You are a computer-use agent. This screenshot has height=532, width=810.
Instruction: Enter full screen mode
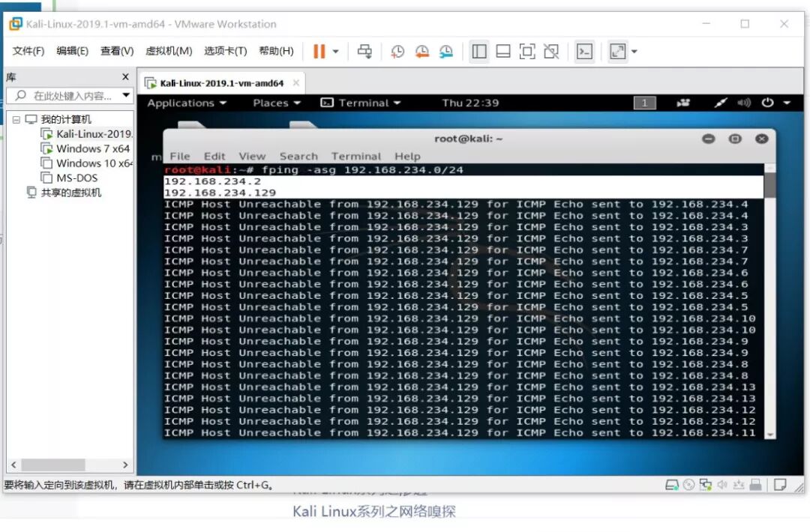(526, 51)
